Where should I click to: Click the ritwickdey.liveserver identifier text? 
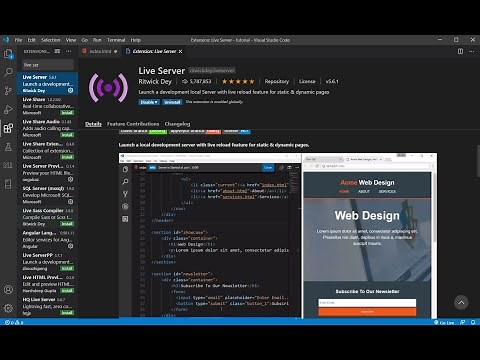tap(212, 71)
